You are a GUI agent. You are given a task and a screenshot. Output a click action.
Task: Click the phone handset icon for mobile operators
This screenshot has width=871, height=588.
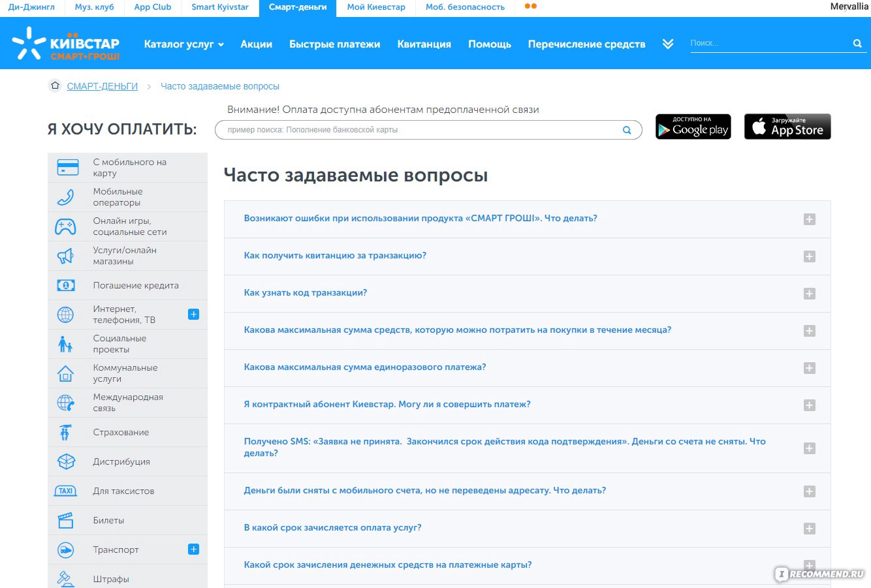(x=66, y=196)
